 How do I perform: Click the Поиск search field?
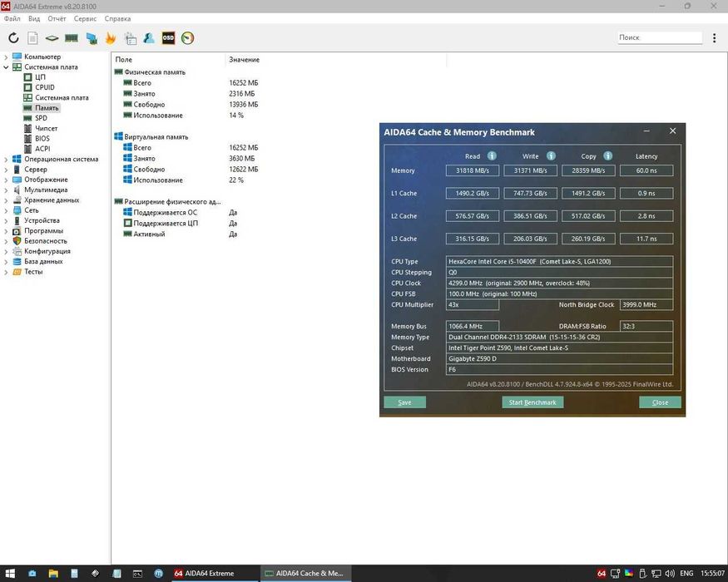tap(659, 37)
